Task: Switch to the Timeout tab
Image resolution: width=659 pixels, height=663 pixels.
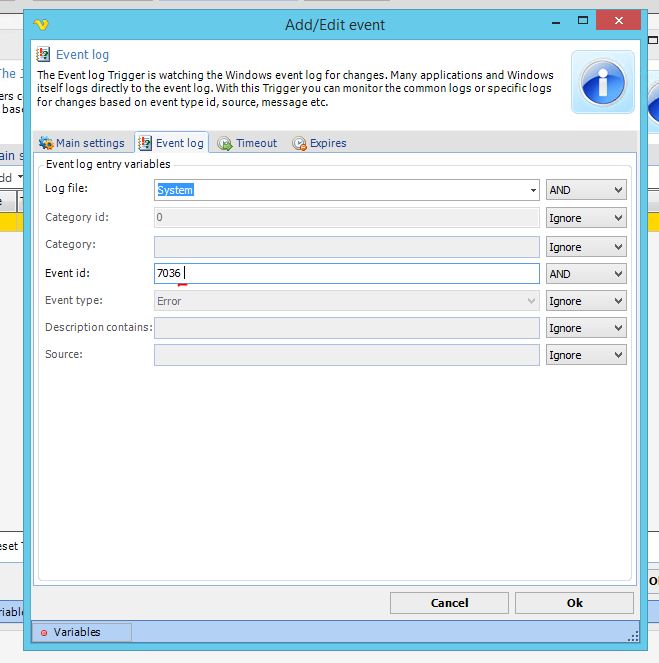Action: [248, 143]
